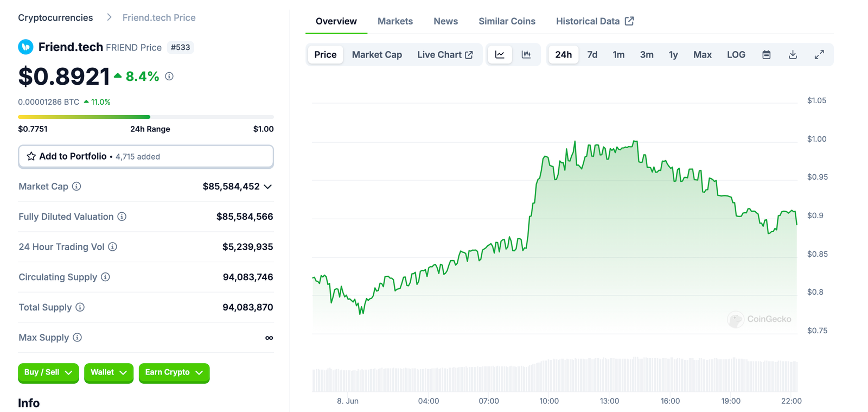868x412 pixels.
Task: Click the info icon next to Circulating Supply
Action: (x=105, y=277)
